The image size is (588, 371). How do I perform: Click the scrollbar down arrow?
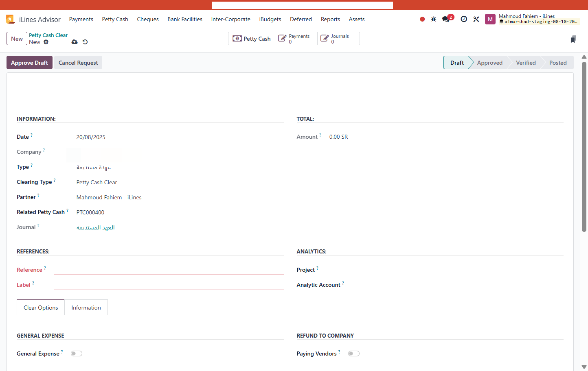click(584, 367)
